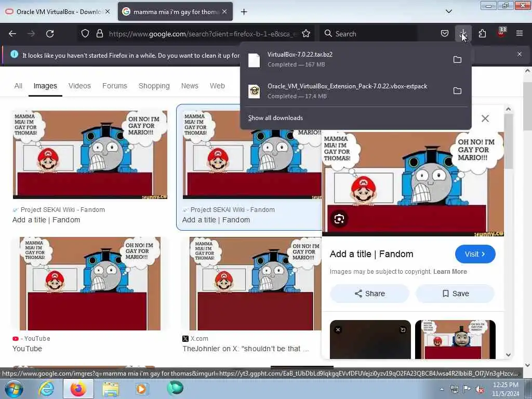The image size is (532, 399).
Task: Go back to the previous page
Action: point(12,34)
